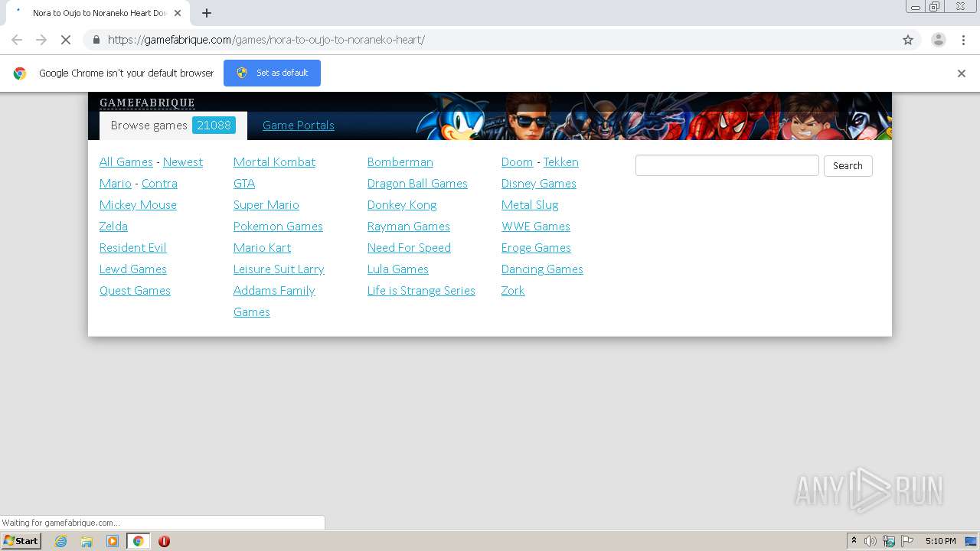Go to Mickey Mouse games
Viewport: 980px width, 551px height.
point(138,205)
